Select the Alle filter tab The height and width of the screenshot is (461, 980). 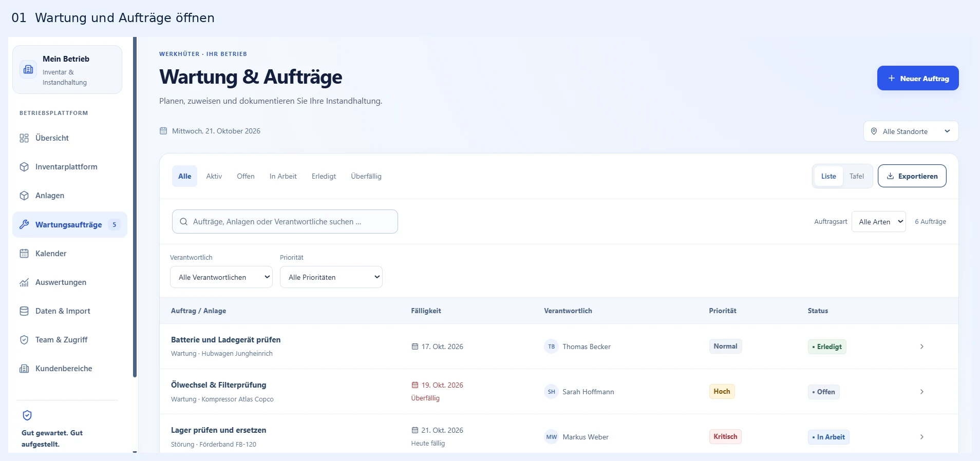(x=184, y=176)
